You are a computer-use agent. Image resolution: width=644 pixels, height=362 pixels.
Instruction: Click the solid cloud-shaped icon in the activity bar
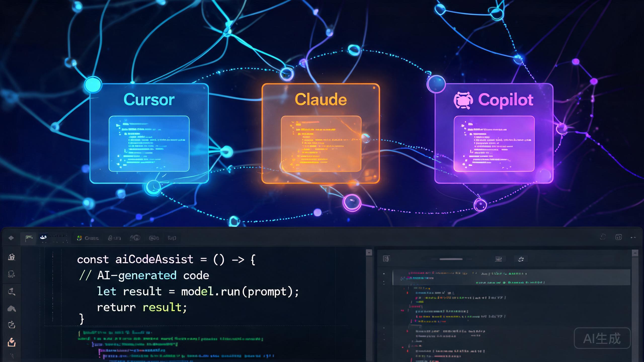click(12, 308)
